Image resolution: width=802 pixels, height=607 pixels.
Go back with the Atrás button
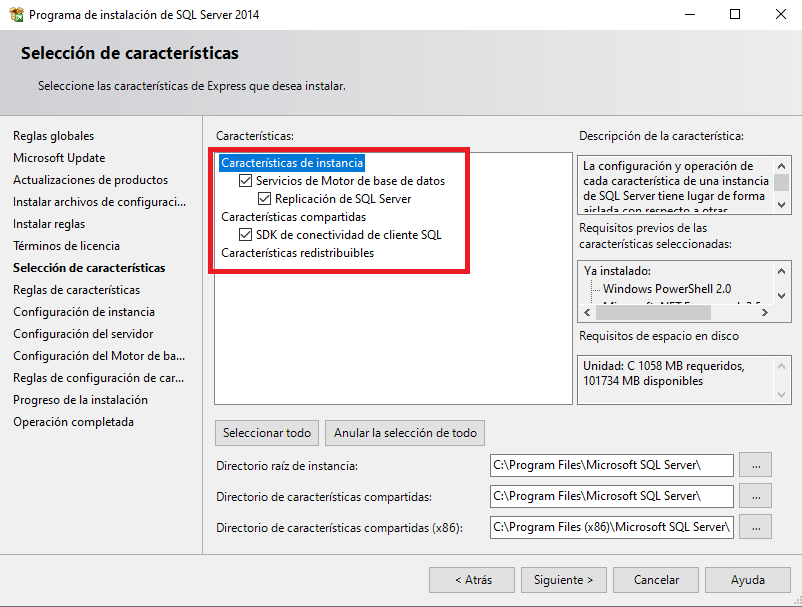(x=472, y=580)
